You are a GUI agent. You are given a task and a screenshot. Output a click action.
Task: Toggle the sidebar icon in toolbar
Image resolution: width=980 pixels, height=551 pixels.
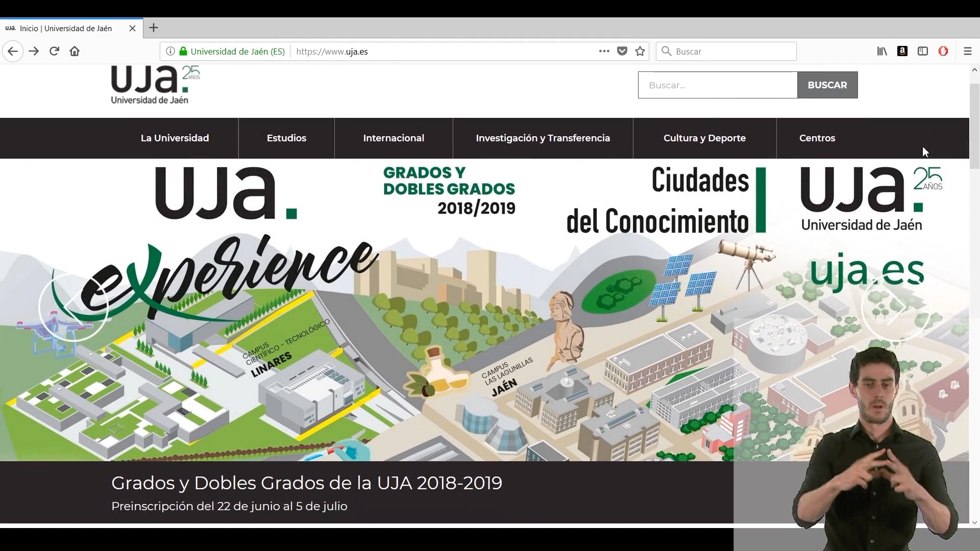[x=923, y=51]
